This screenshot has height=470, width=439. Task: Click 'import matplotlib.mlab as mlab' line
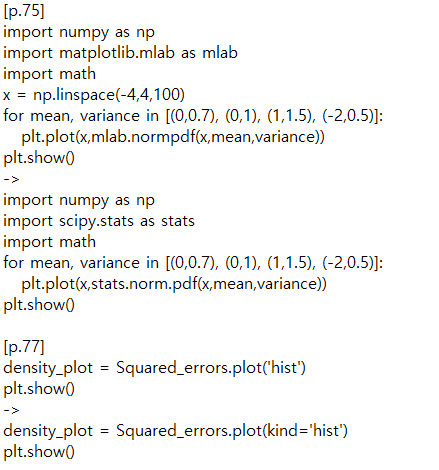(120, 53)
